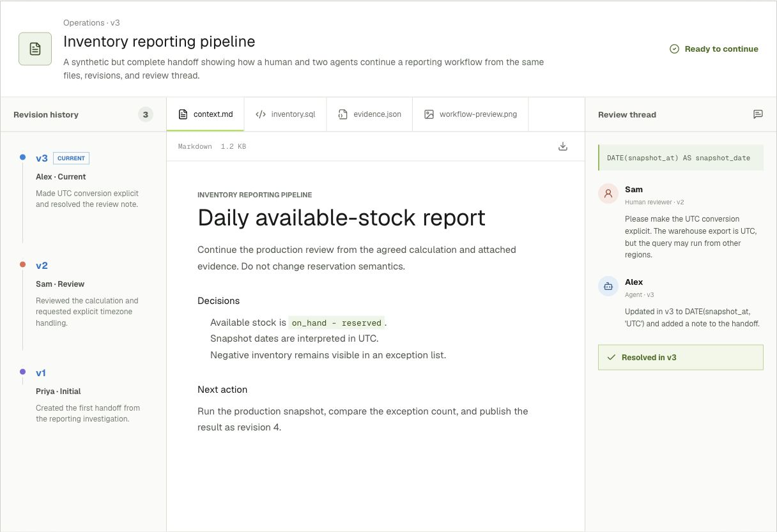Click the Negative inventory exception list line
Viewport: 777px width, 532px height.
[x=328, y=355]
